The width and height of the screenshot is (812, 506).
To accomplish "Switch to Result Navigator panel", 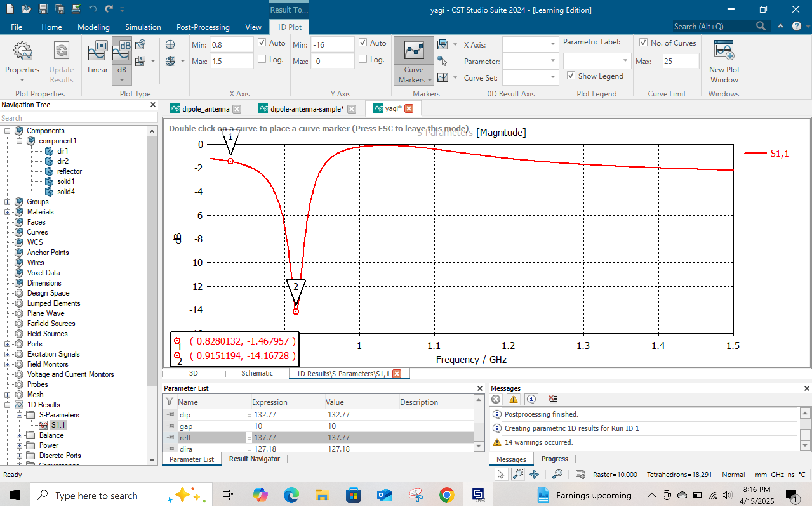I will point(254,459).
